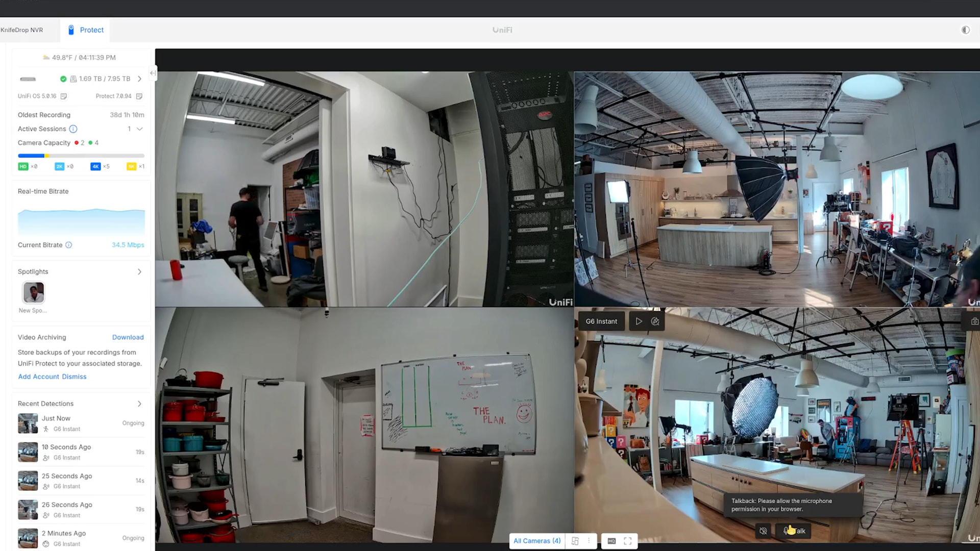Expand the storage details chevron

(139, 79)
